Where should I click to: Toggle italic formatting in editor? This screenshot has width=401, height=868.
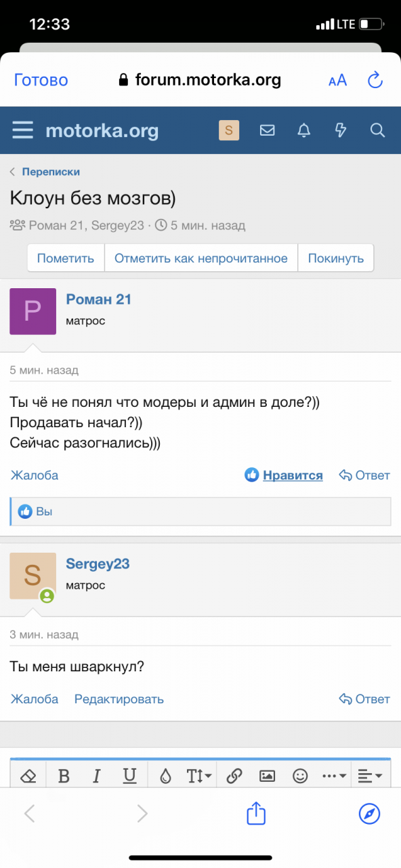(96, 776)
